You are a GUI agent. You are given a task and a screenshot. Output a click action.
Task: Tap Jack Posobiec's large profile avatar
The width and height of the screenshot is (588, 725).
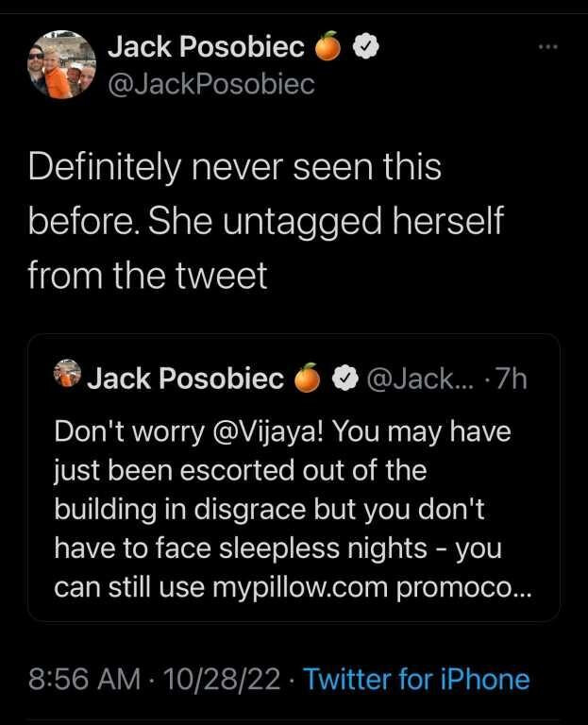click(x=61, y=65)
